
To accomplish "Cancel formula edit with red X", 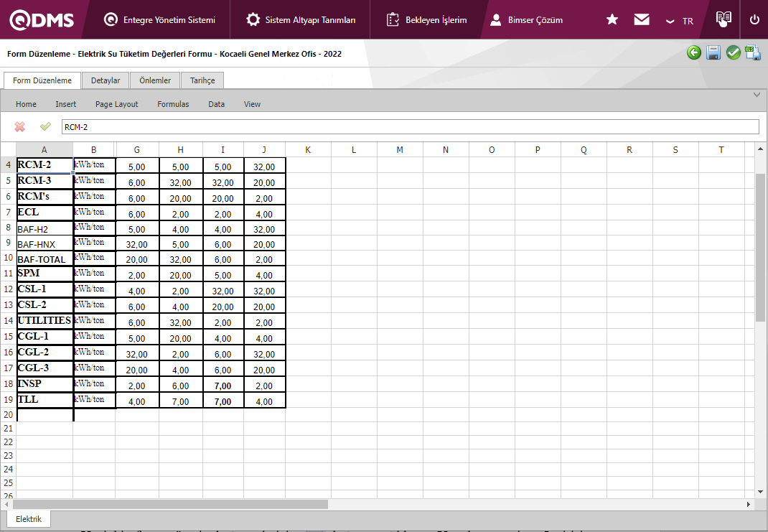I will coord(20,126).
